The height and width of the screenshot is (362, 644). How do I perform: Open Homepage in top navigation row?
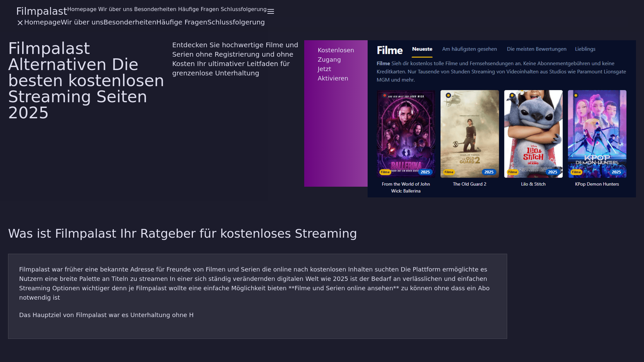(82, 9)
